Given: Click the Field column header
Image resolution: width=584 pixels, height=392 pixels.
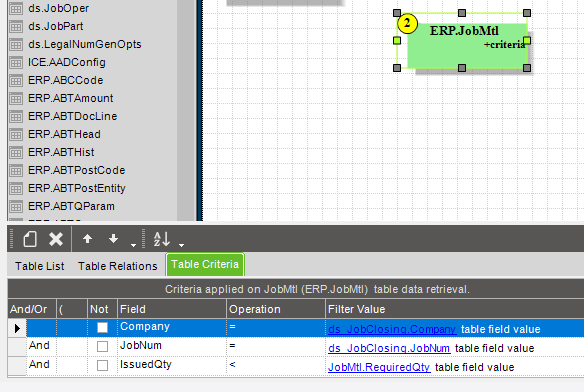Looking at the screenshot, I should pyautogui.click(x=172, y=309).
